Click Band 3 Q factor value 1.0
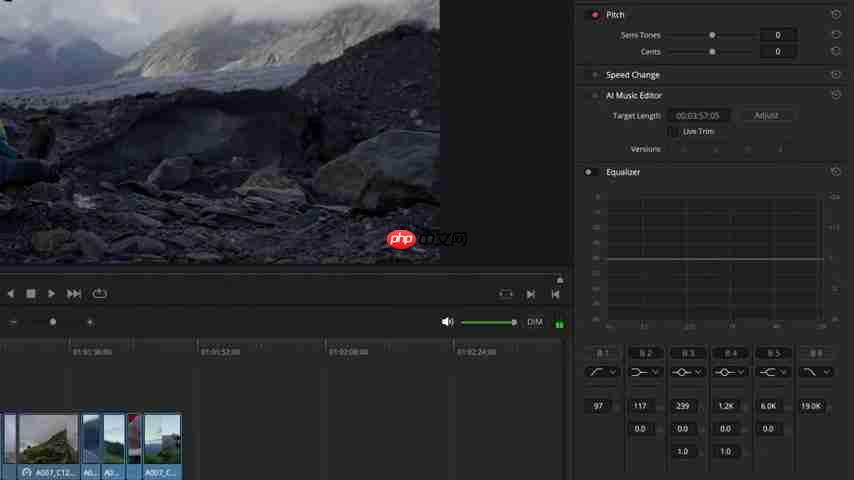This screenshot has width=854, height=480. 683,452
